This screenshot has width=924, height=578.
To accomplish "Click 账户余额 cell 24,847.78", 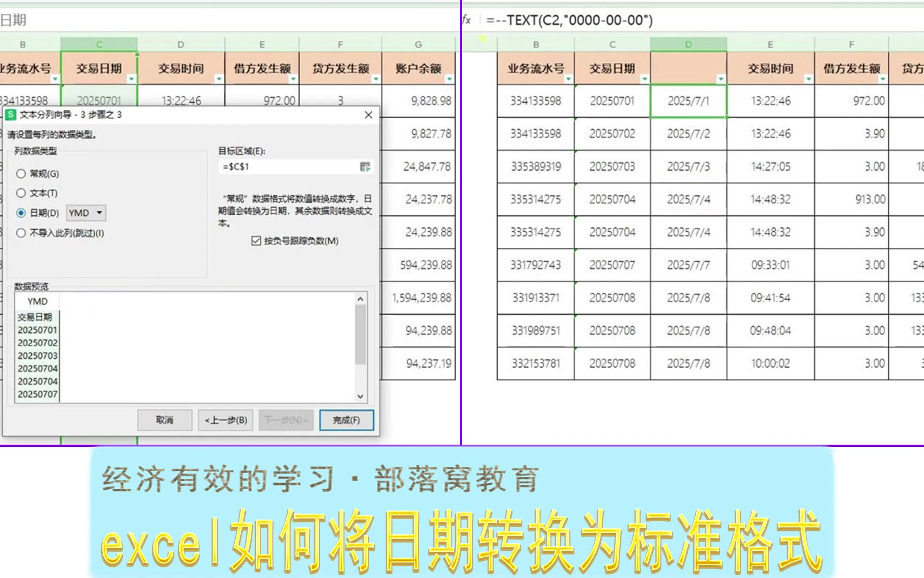I will point(418,167).
